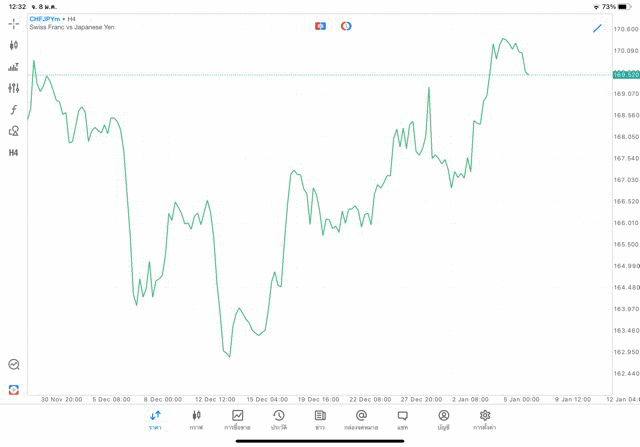Open the H4 timeframe selector

click(13, 153)
